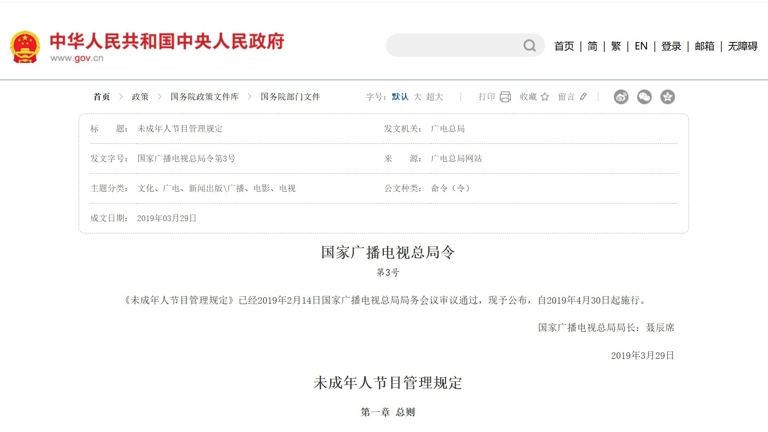Viewport: 768px width, 432px height.
Task: Open the 无障碍 accessibility link
Action: [x=742, y=46]
